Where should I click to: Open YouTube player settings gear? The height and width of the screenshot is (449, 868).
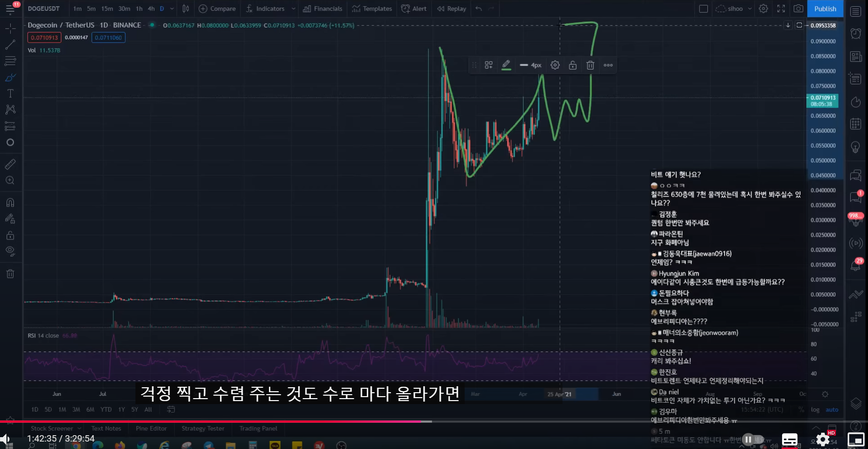click(x=823, y=439)
